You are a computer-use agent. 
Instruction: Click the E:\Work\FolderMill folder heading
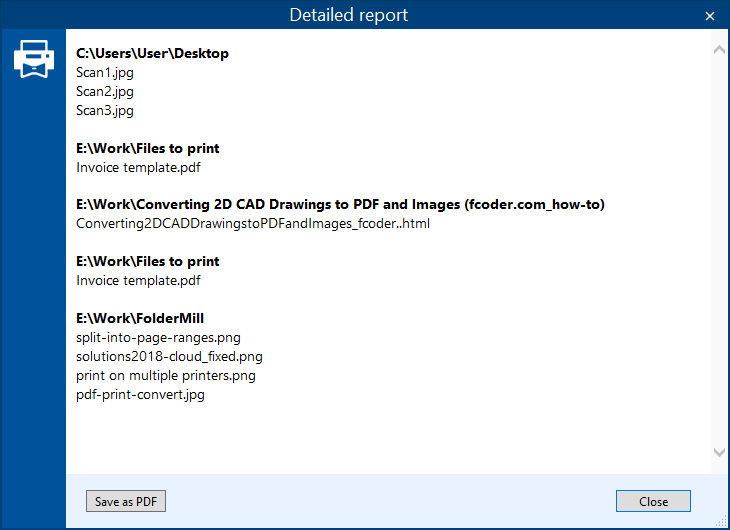coord(140,318)
